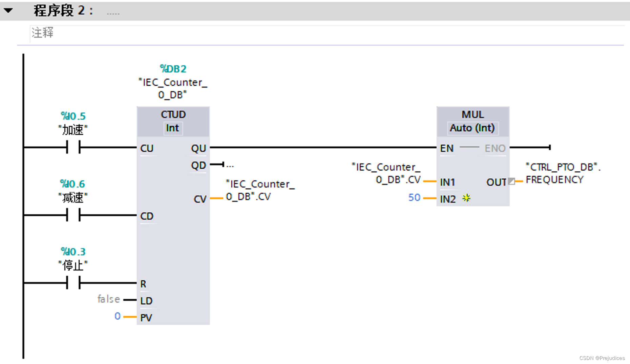Click the PV value 0

118,316
